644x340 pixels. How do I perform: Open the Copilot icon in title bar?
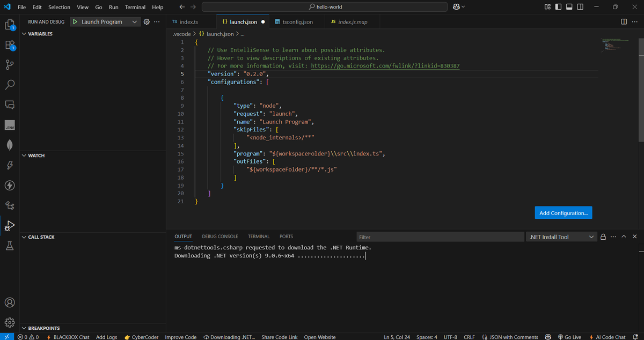pyautogui.click(x=456, y=7)
